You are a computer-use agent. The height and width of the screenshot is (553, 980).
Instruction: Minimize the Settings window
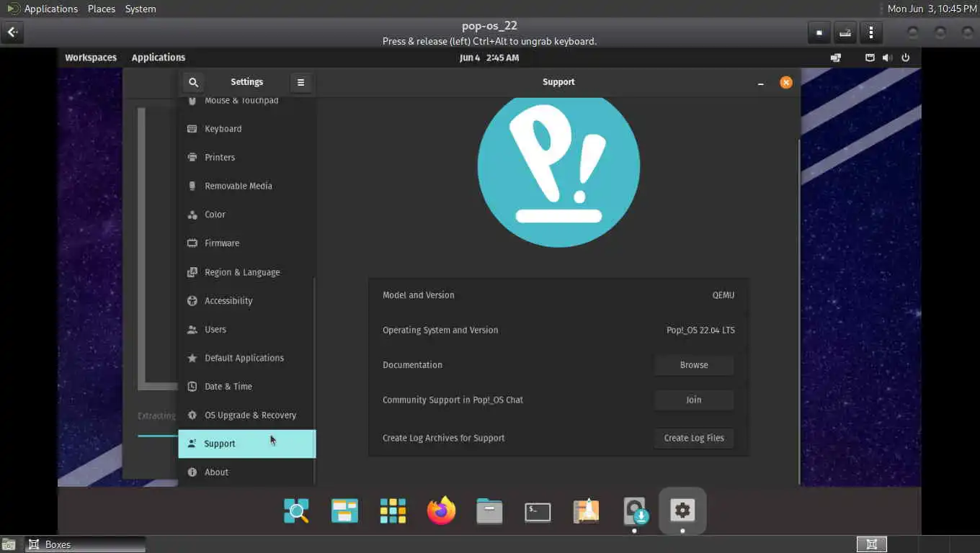pos(760,83)
